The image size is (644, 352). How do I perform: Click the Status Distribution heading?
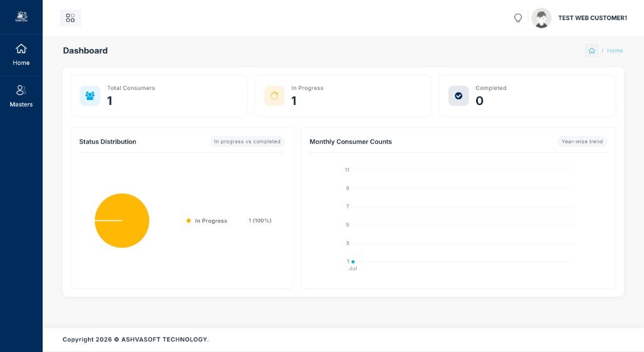tap(108, 141)
